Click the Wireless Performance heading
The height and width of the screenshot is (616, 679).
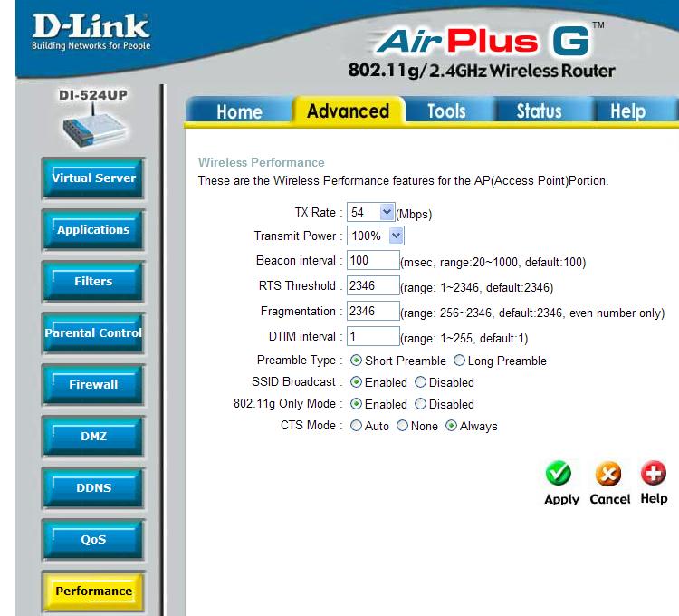(261, 162)
